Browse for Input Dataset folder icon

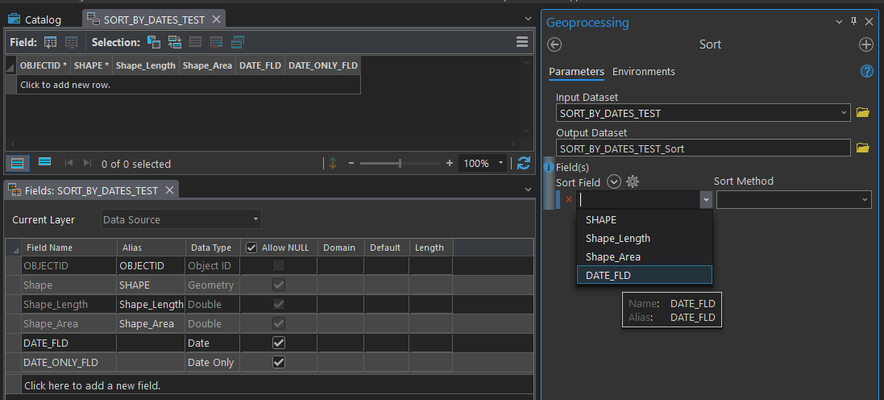click(863, 113)
